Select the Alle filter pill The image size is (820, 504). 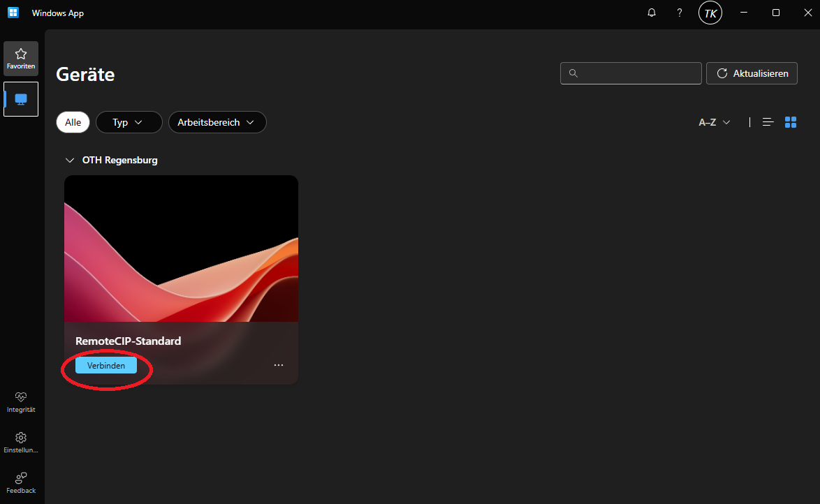(73, 122)
